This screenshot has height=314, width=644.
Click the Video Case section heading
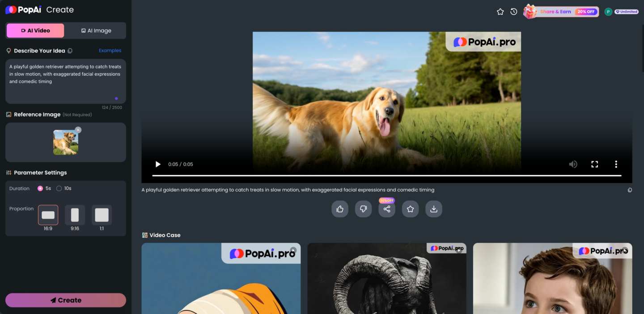[x=165, y=235]
